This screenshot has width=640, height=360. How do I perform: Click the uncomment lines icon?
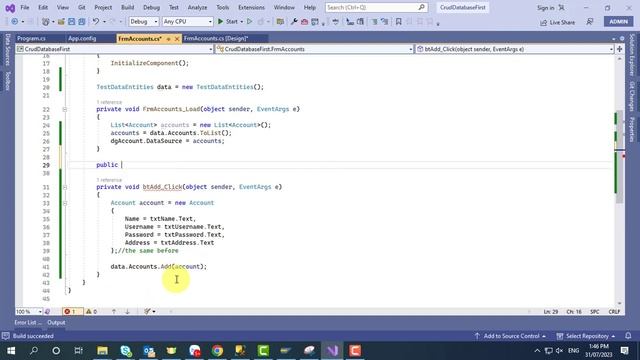[x=384, y=22]
